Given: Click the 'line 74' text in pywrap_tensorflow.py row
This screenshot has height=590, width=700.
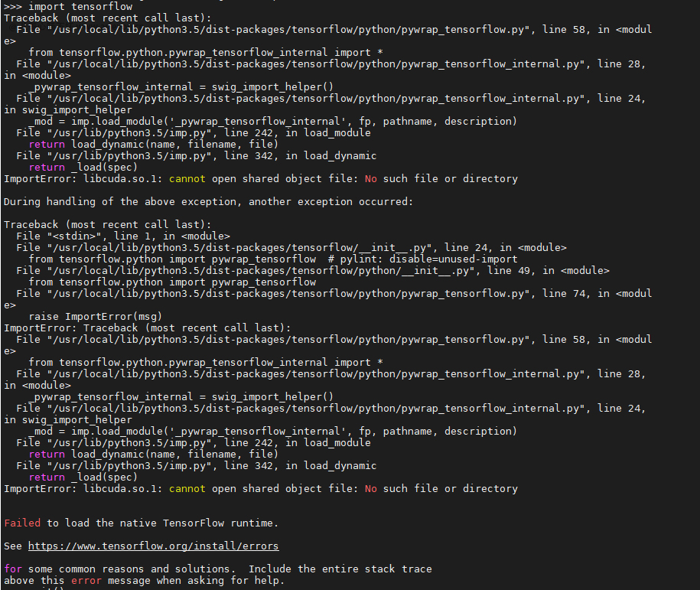Looking at the screenshot, I should (564, 293).
